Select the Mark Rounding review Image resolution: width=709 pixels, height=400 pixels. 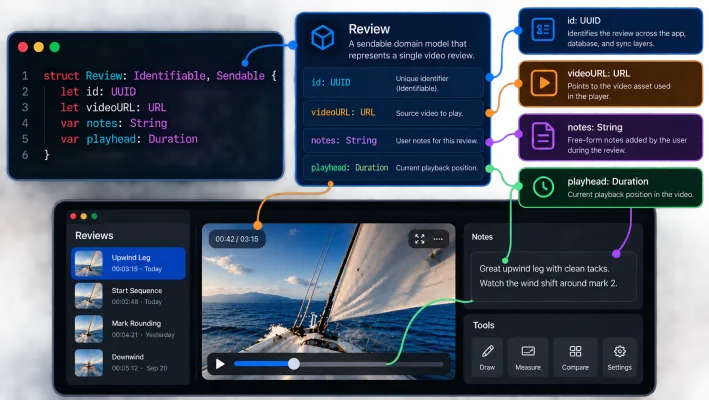point(128,329)
